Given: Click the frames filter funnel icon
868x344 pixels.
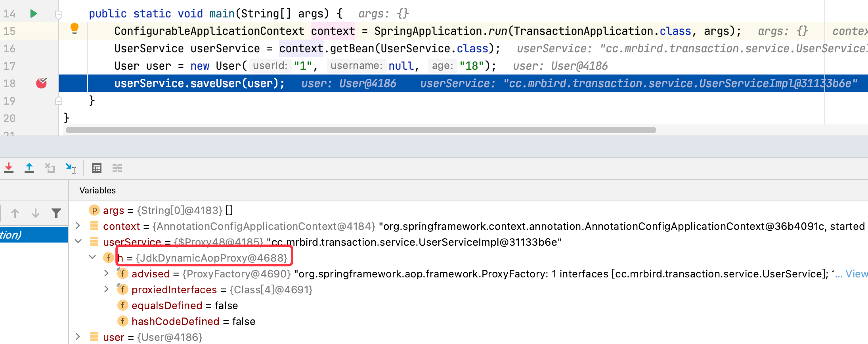Looking at the screenshot, I should [56, 213].
